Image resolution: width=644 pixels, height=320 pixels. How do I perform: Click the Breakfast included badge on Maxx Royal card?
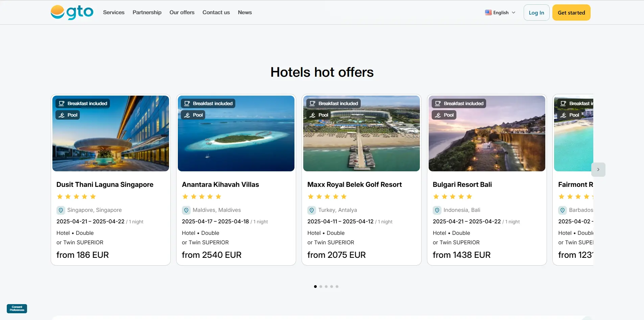point(333,103)
